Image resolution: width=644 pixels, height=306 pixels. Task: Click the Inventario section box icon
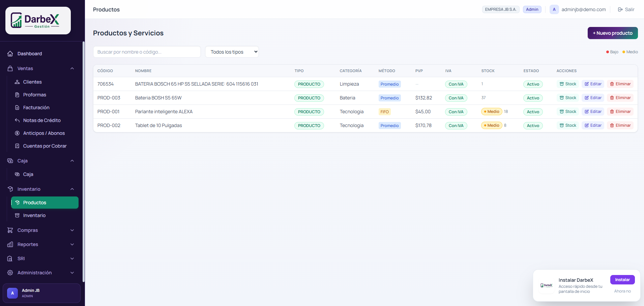click(x=10, y=189)
